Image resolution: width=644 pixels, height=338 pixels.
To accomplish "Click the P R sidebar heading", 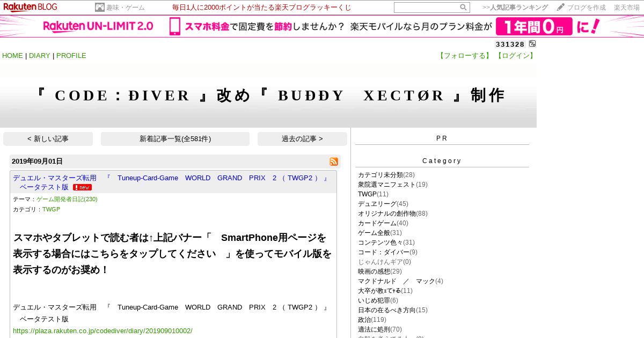I will [x=442, y=138].
